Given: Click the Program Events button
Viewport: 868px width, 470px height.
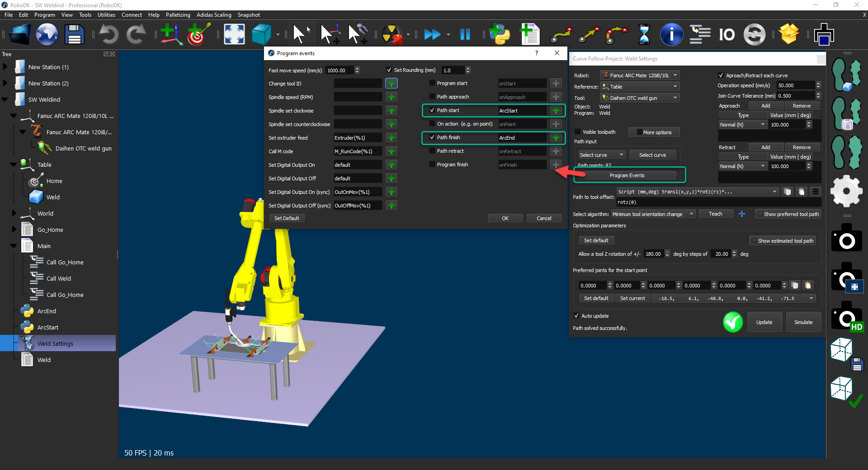Looking at the screenshot, I should click(x=627, y=175).
